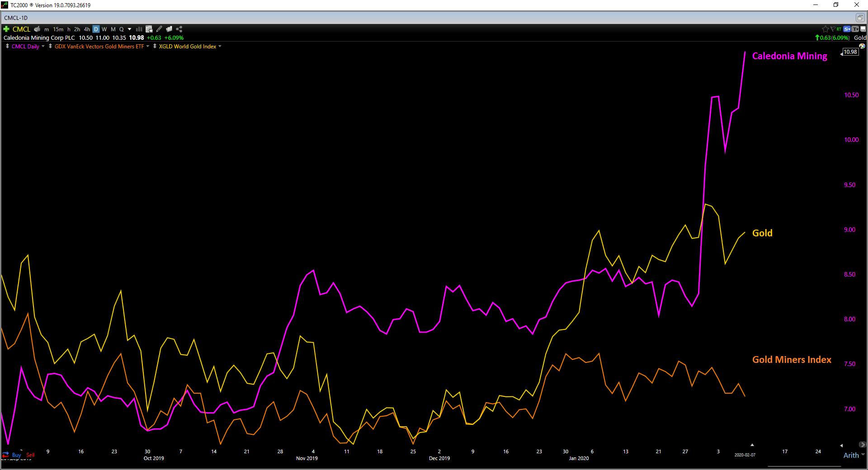Click the add indicator table icon
This screenshot has width=868, height=470.
coord(149,29)
